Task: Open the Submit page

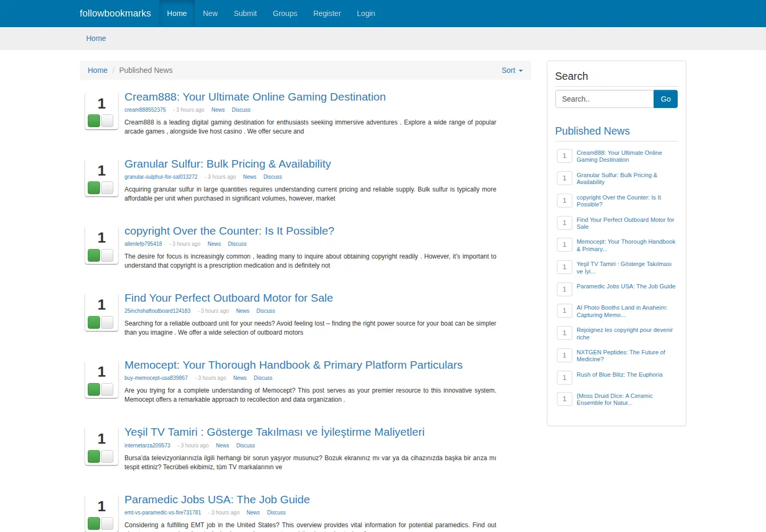Action: [245, 13]
